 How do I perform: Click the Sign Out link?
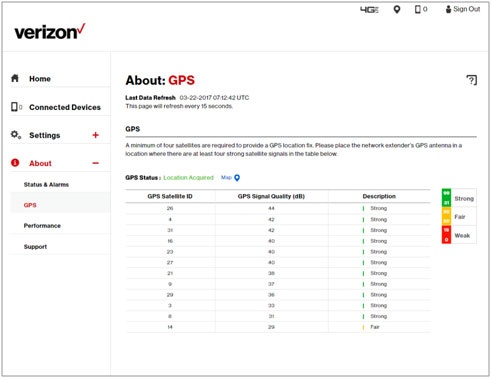[x=463, y=9]
